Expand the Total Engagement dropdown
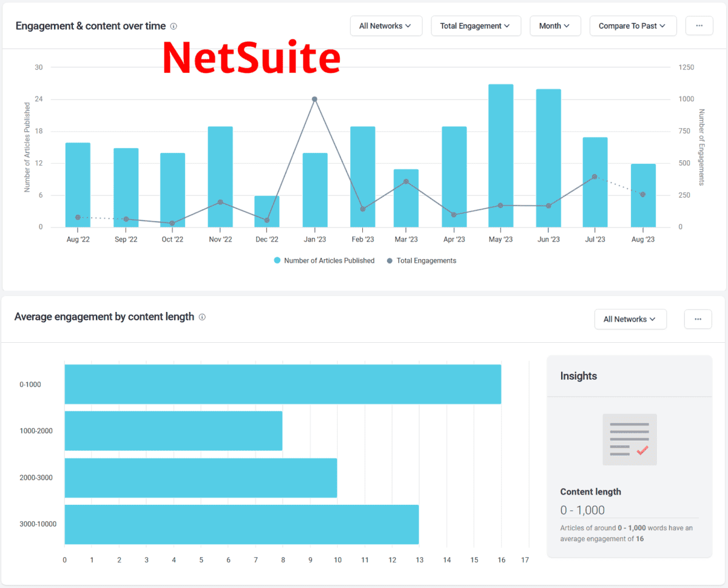This screenshot has height=588, width=728. 476,26
